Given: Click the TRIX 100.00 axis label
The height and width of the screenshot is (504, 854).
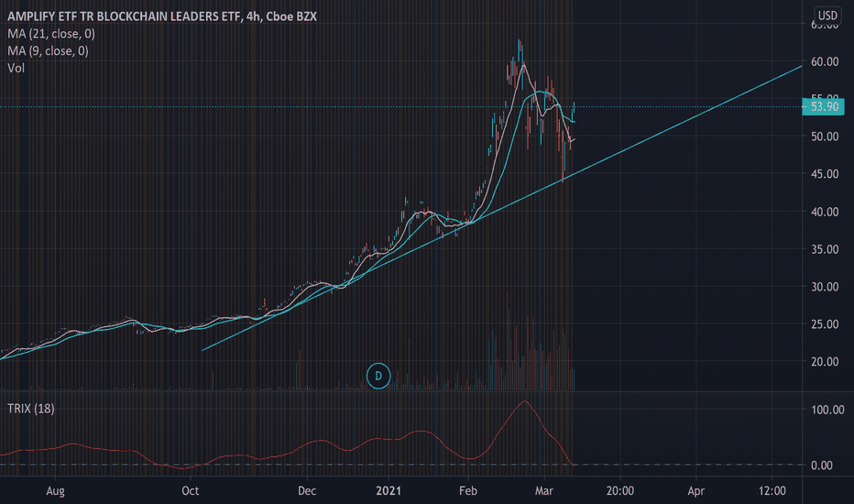Looking at the screenshot, I should [827, 410].
